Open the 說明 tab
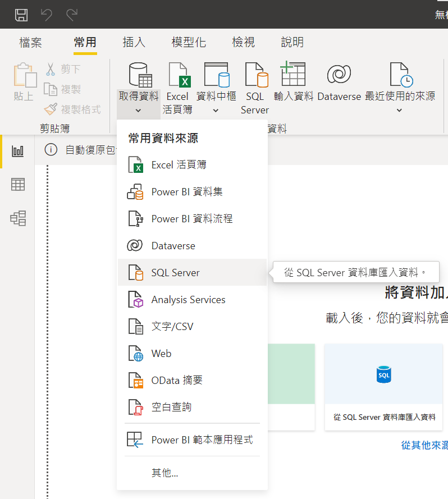Screen dimensions: 448x499 292,42
